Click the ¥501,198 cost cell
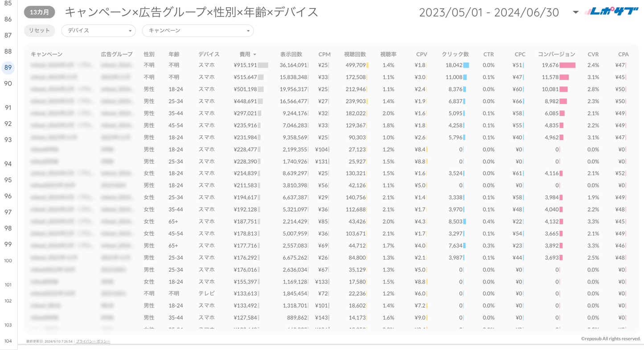The height and width of the screenshot is (350, 644). [x=245, y=89]
